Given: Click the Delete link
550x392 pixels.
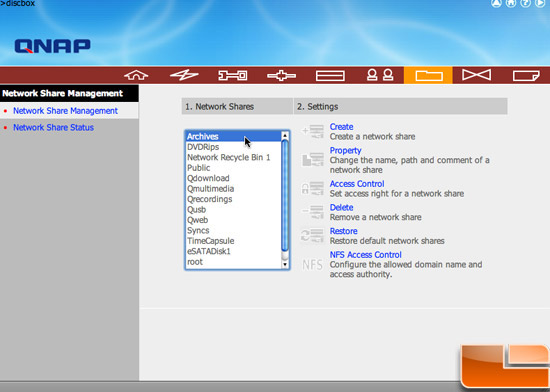Looking at the screenshot, I should point(341,207).
